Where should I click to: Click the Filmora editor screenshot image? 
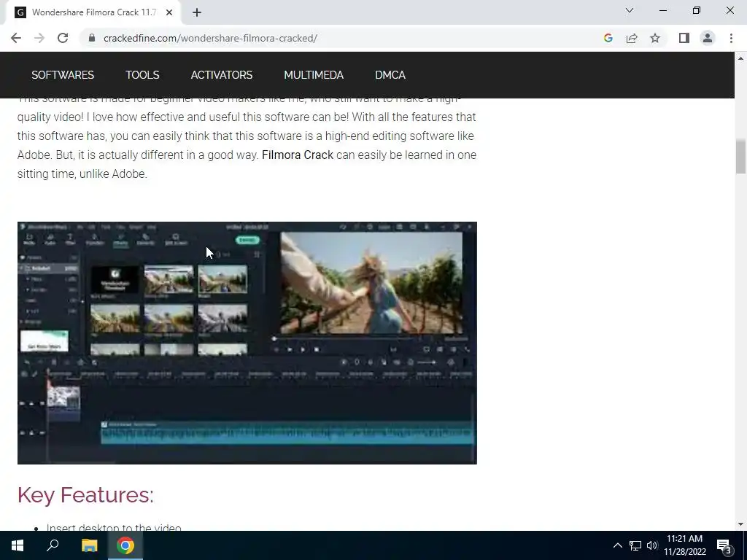point(247,343)
